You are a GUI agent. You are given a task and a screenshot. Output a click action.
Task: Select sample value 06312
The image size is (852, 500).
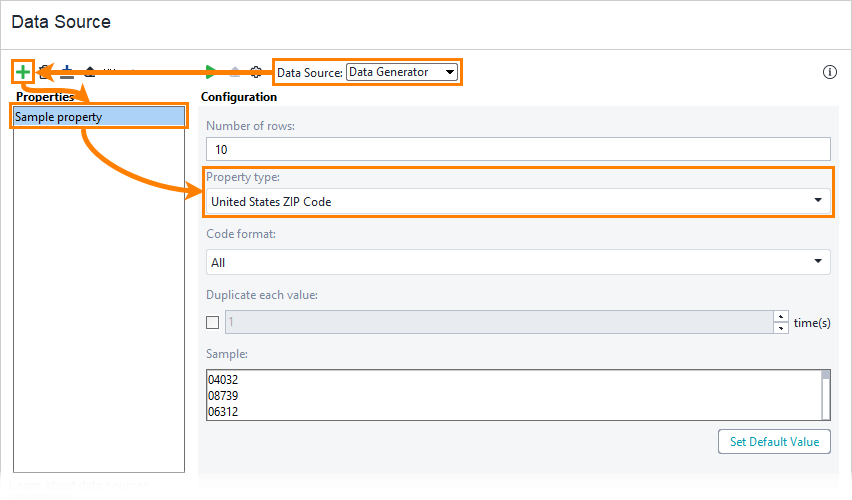point(224,411)
